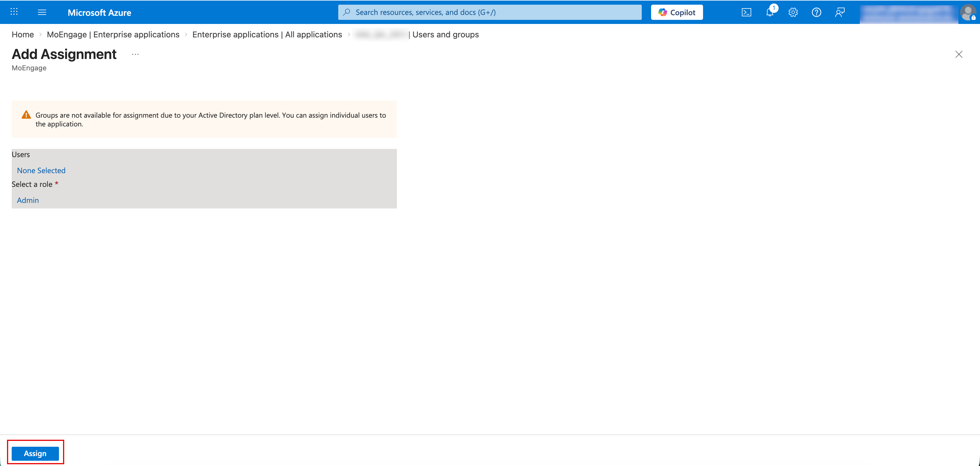Click the search resources input field
Screen dimensions: 980x466
(x=489, y=12)
